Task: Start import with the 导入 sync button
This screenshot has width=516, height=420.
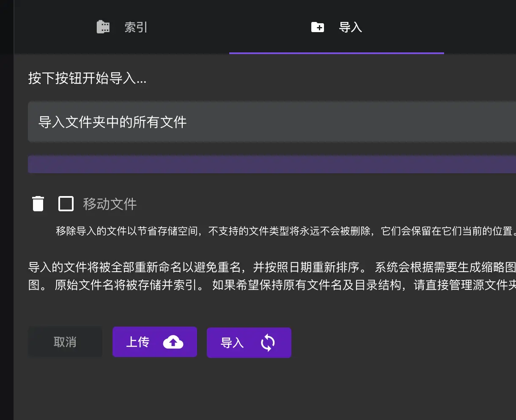Action: (249, 343)
